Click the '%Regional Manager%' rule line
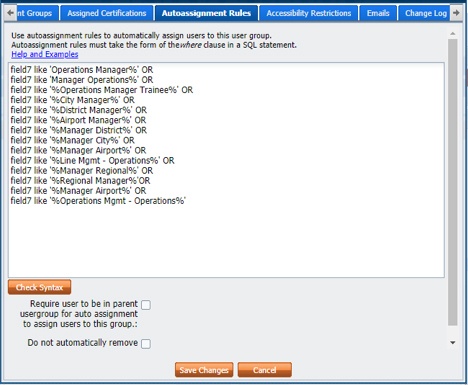The height and width of the screenshot is (385, 468). [80, 181]
